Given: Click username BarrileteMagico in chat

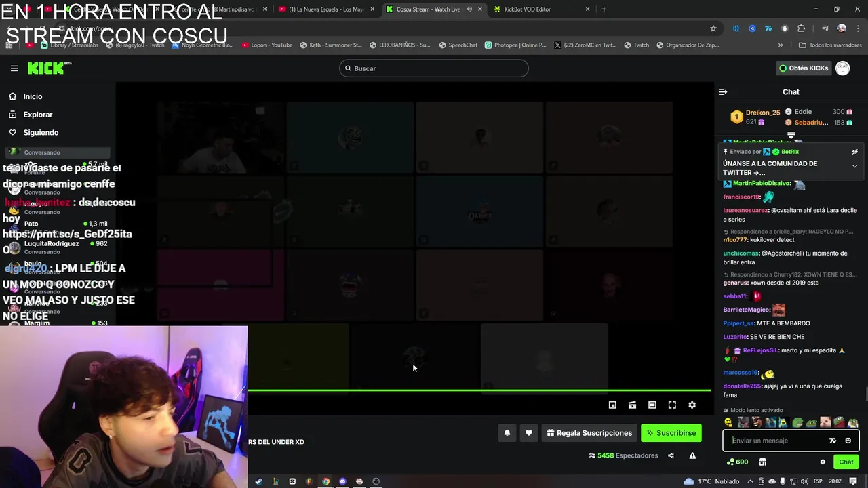Looking at the screenshot, I should click(746, 310).
